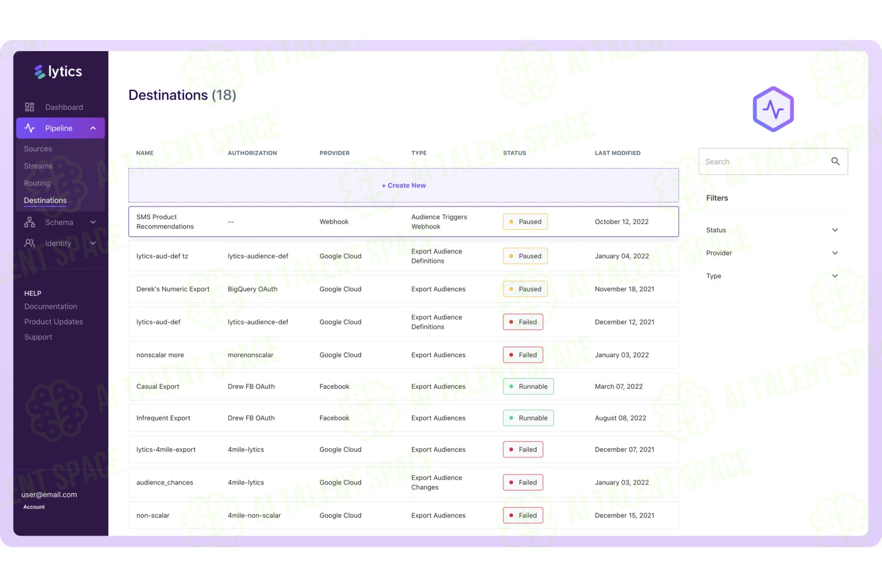Click the search magnifier icon
The image size is (882, 588).
[x=836, y=161]
